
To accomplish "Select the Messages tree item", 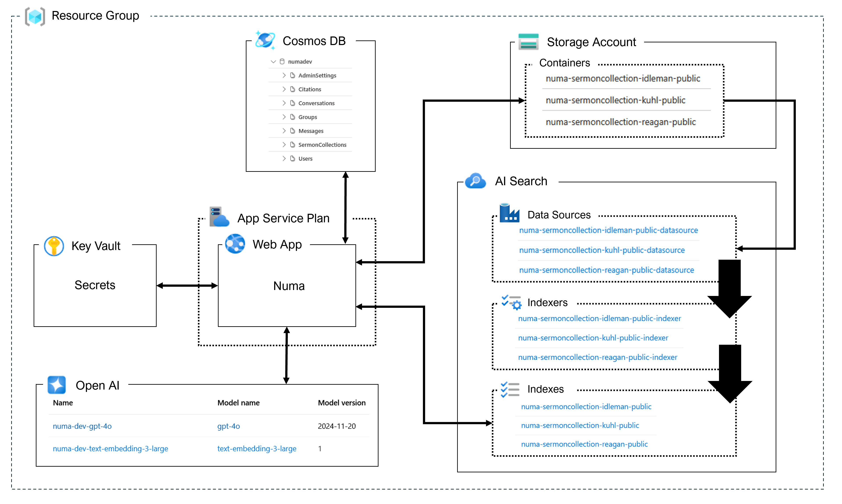I will tap(311, 131).
